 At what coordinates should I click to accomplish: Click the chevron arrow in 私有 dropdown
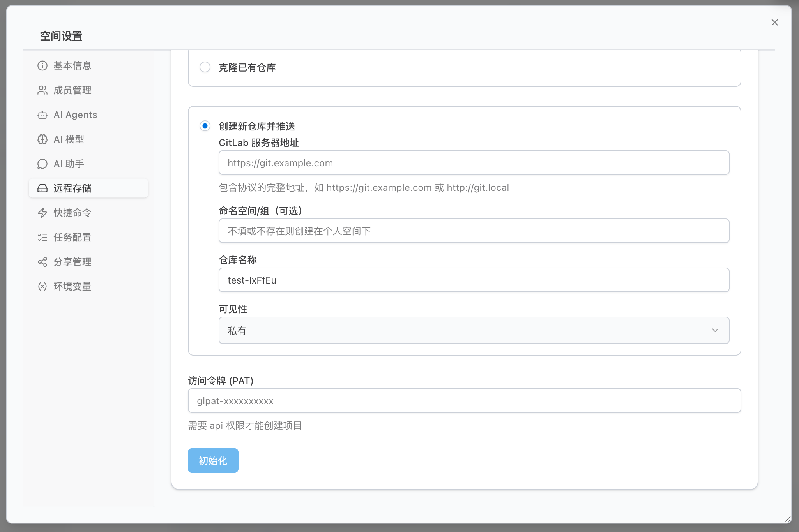click(715, 330)
